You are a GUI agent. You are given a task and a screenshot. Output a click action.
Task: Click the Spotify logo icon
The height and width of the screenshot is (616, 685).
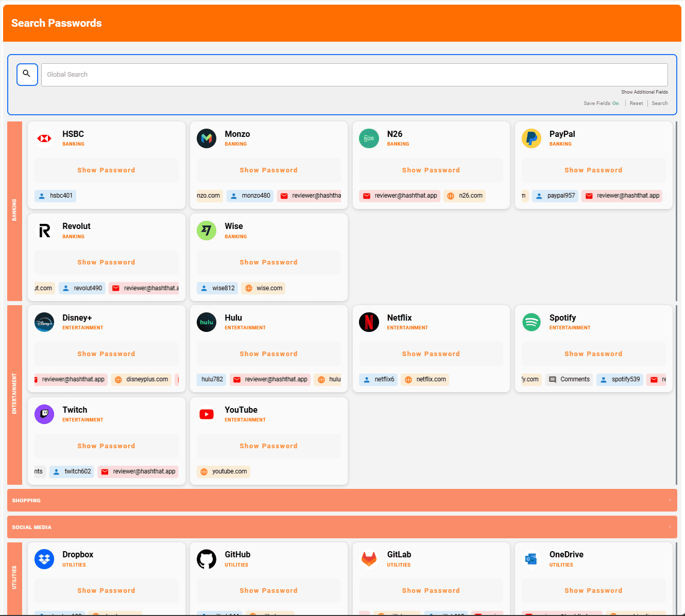[x=531, y=322]
